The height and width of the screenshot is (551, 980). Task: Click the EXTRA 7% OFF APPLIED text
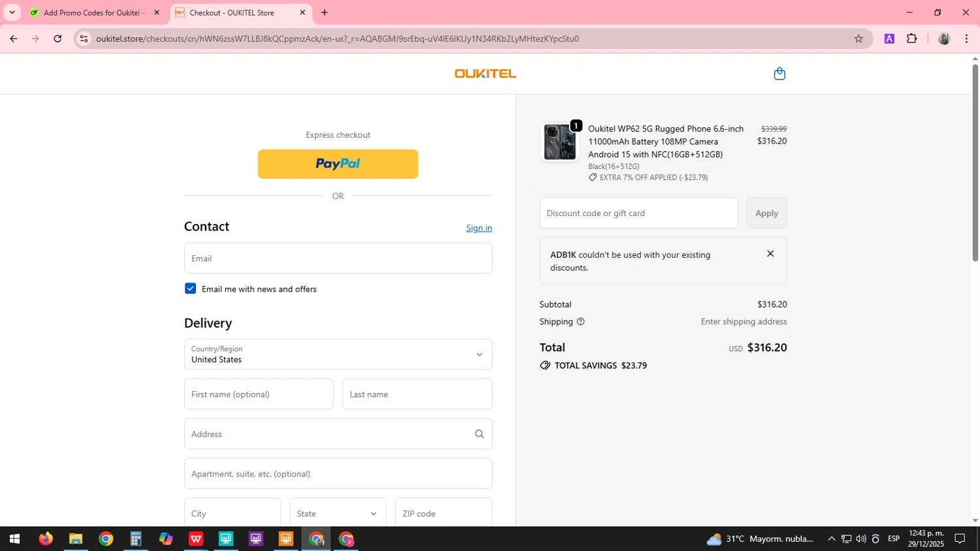(653, 178)
